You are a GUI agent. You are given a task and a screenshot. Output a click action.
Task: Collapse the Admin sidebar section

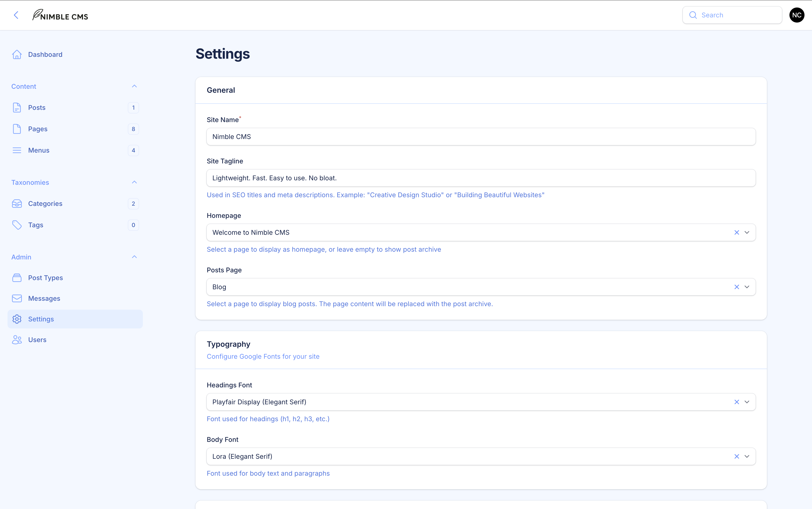pyautogui.click(x=134, y=257)
